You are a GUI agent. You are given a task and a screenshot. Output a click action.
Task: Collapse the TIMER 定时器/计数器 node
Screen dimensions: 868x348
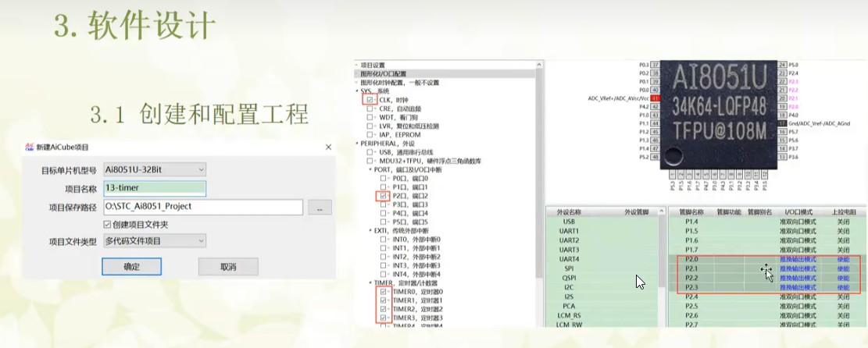point(370,282)
